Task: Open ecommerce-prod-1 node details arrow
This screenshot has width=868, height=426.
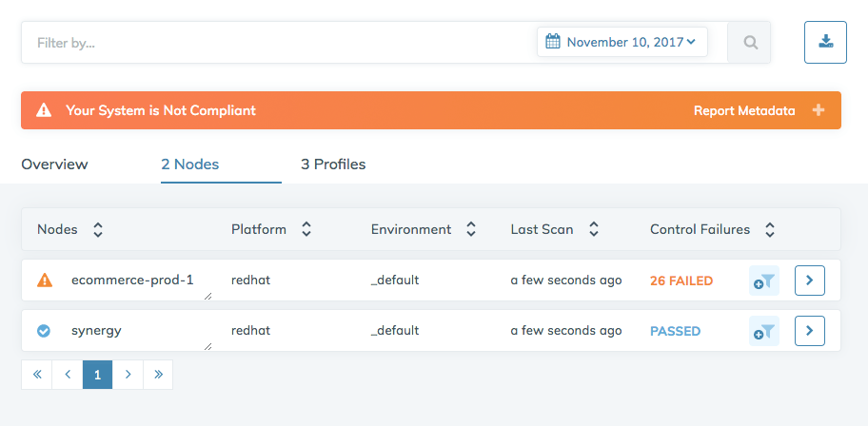Action: [809, 281]
